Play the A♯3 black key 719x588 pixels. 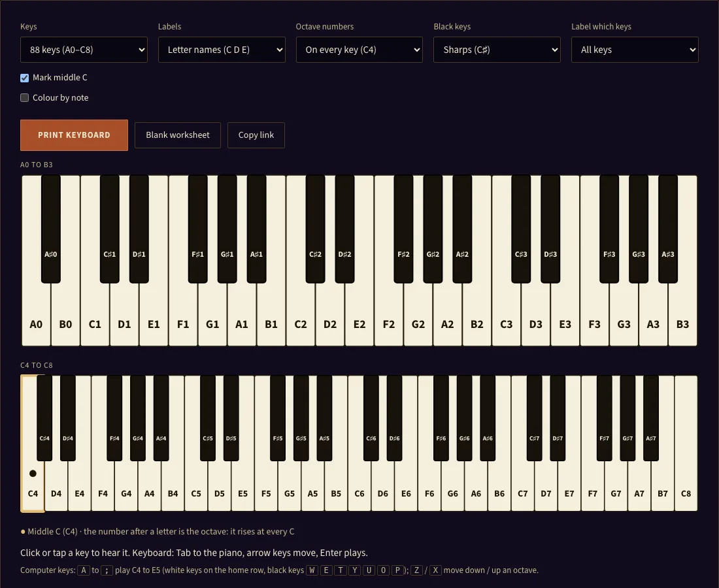pyautogui.click(x=668, y=229)
